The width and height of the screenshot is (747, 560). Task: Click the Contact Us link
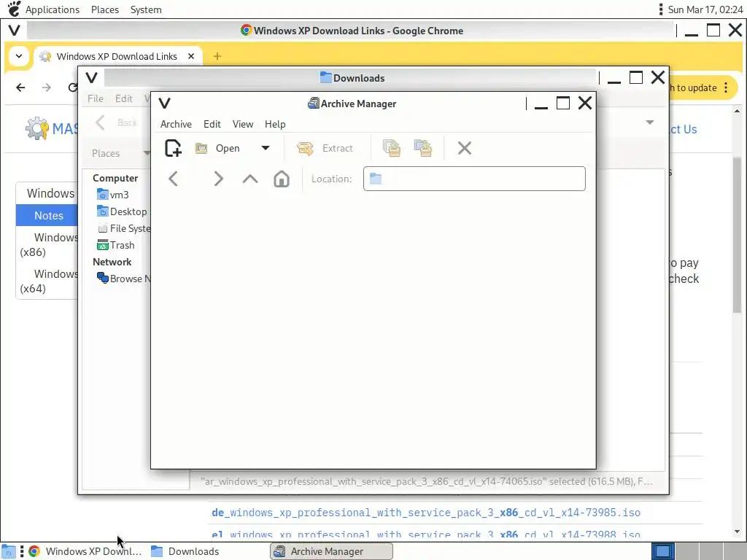coord(683,129)
